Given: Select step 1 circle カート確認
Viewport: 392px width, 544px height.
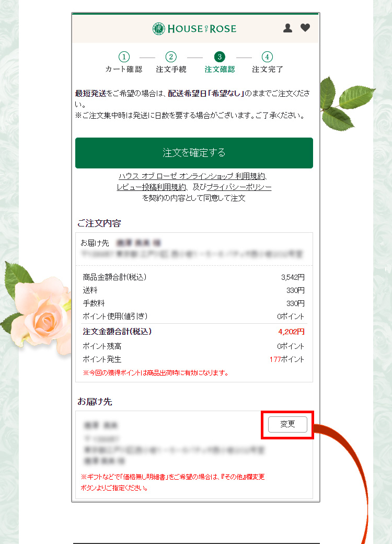Looking at the screenshot, I should click(x=124, y=56).
